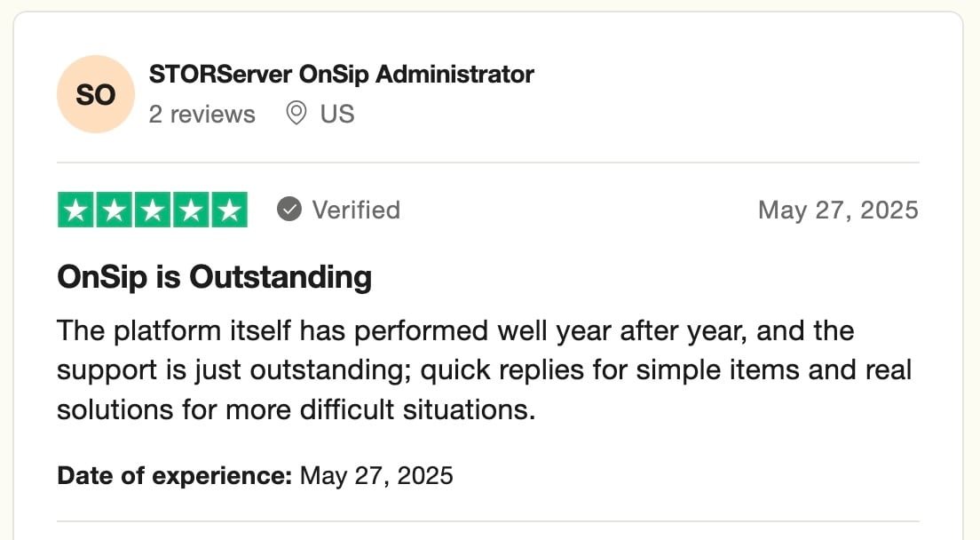The width and height of the screenshot is (980, 540).
Task: Click the date after "Date of experience:"
Action: (376, 475)
